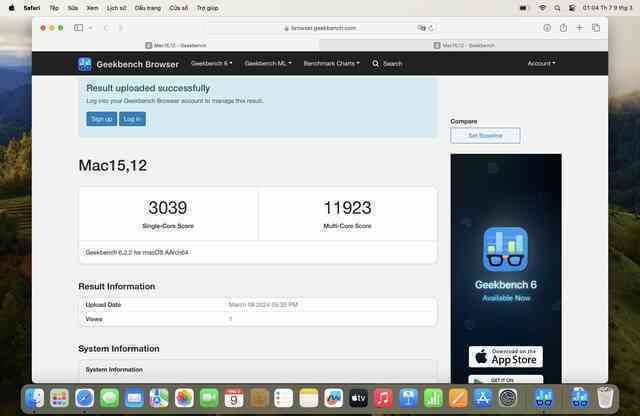Open the Lịch sử menu

(116, 8)
